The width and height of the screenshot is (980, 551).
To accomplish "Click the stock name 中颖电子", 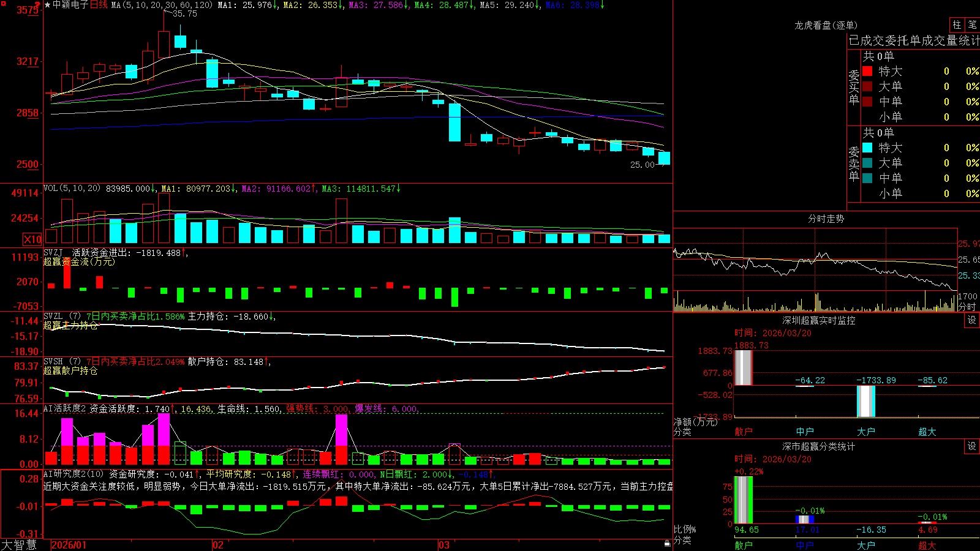I will (70, 5).
